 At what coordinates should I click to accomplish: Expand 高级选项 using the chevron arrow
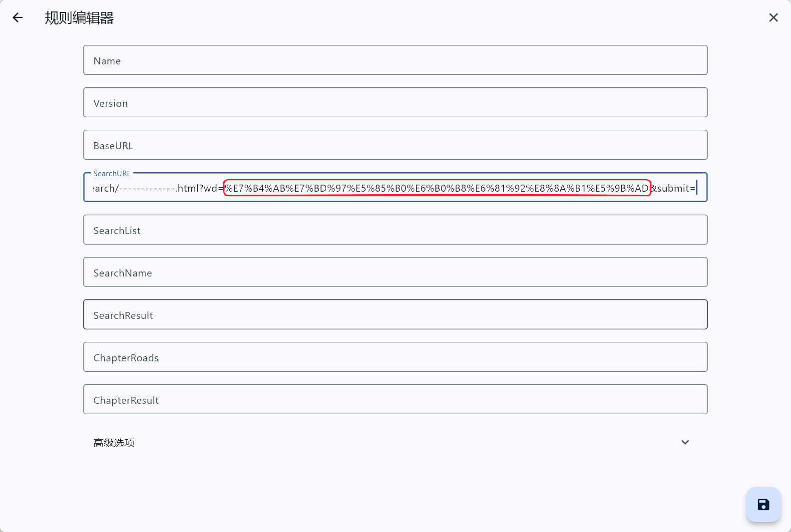pyautogui.click(x=685, y=443)
